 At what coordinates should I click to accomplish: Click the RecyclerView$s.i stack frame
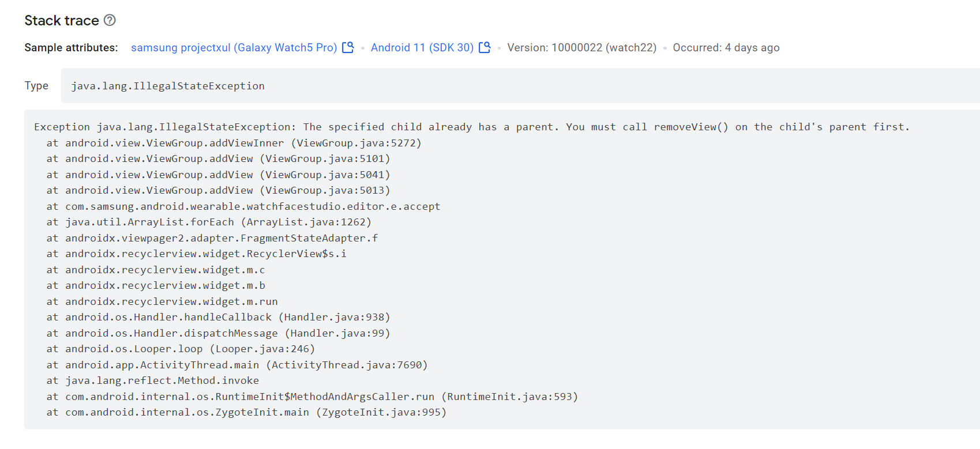[196, 254]
